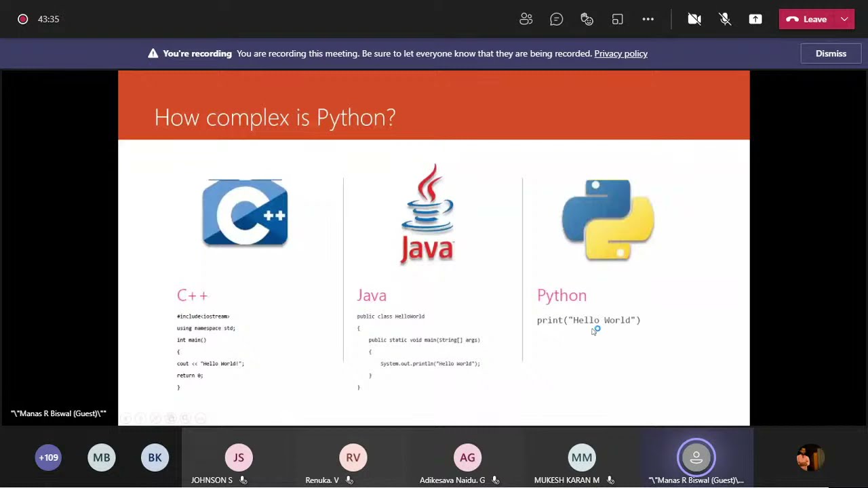Share content with the tray icon
Viewport: 868px width, 488px height.
tap(755, 19)
